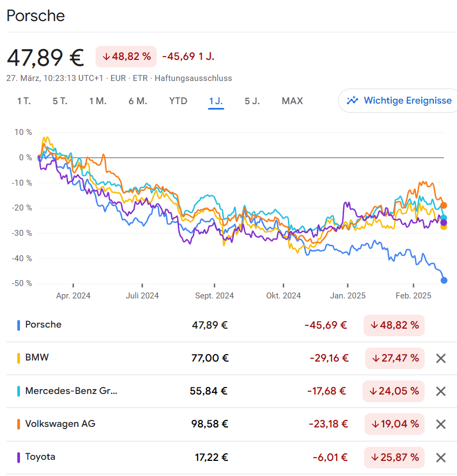The width and height of the screenshot is (457, 476).
Task: Click Mercedes-Benz 24,05 % decline badge
Action: click(393, 391)
